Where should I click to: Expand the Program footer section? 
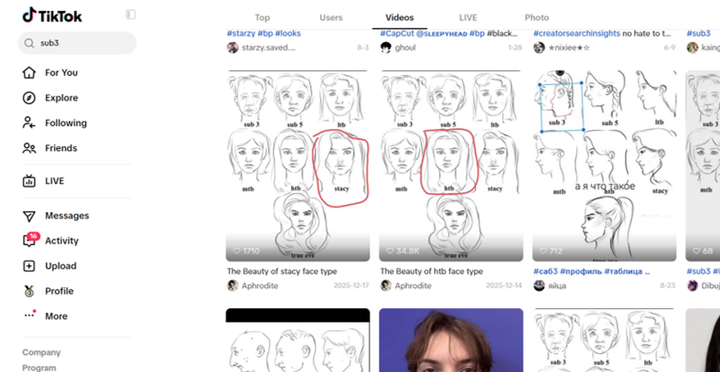(39, 368)
